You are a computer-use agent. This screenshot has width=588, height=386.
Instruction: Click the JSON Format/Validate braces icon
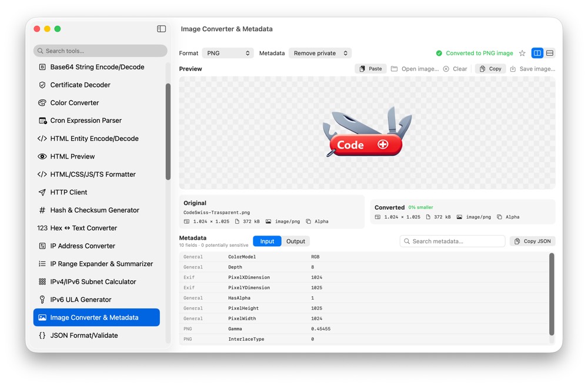pyautogui.click(x=42, y=335)
